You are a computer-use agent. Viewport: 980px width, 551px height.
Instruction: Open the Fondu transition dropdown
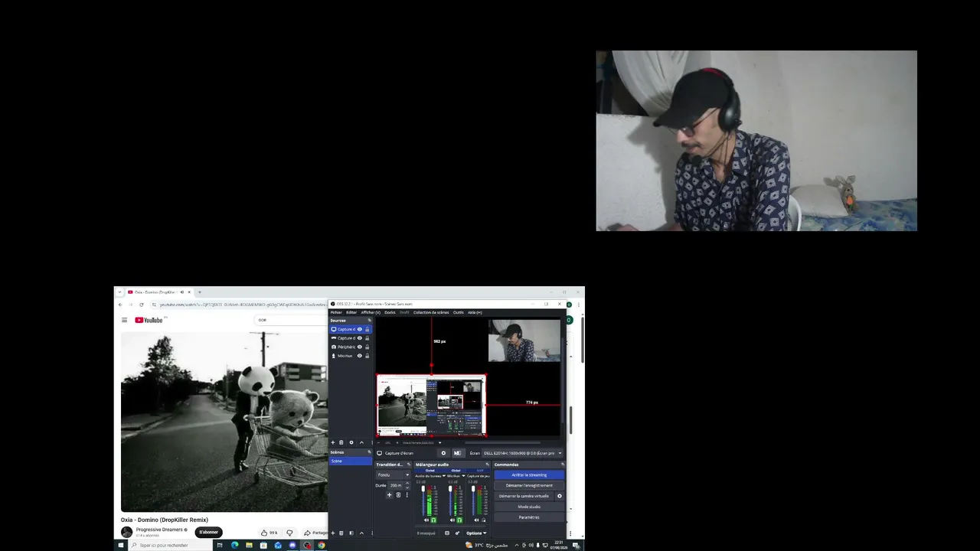click(x=393, y=475)
